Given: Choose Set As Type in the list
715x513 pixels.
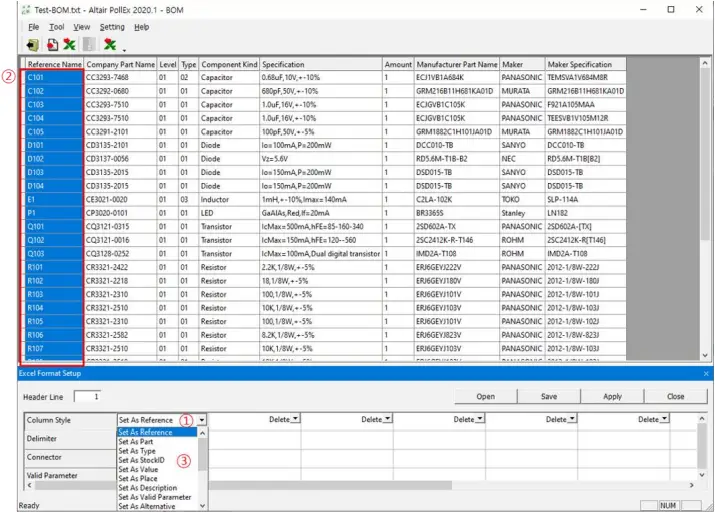Looking at the screenshot, I should (157, 451).
